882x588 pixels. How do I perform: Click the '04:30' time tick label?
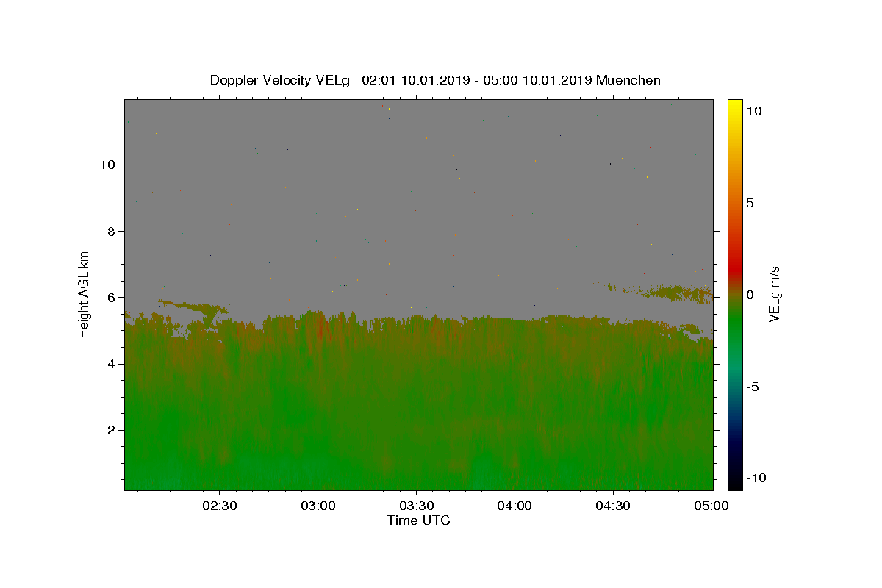(x=613, y=506)
